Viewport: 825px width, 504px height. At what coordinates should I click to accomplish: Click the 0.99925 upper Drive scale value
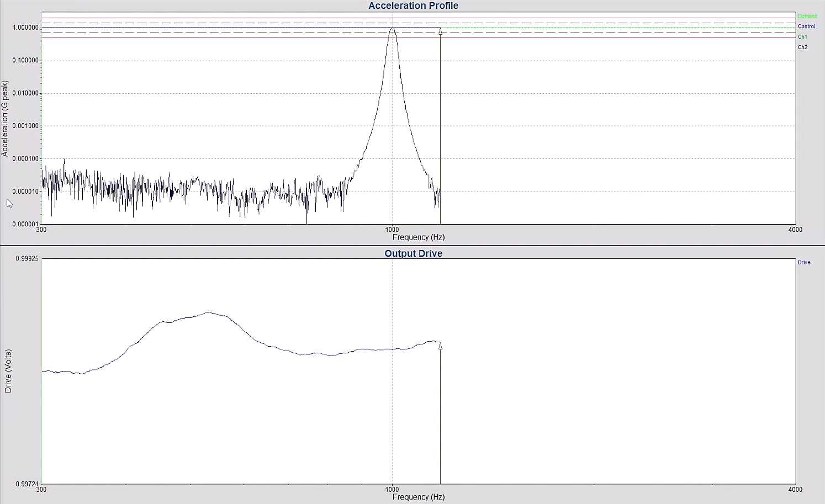click(27, 258)
